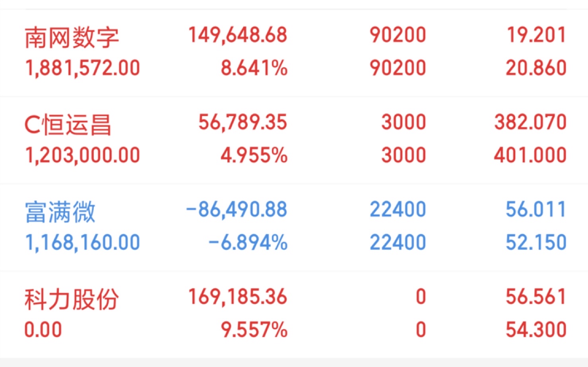The height and width of the screenshot is (367, 588).
Task: Click 南网数字 profit percentage 8.641%
Action: [254, 68]
